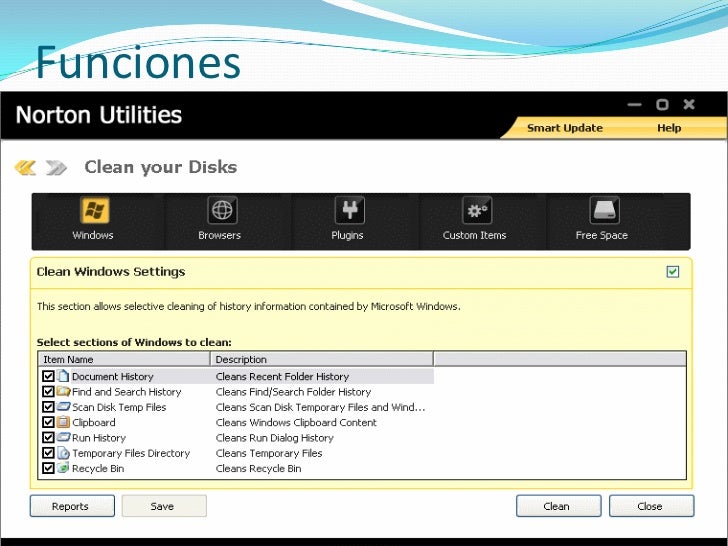Click the Document History file icon

pos(63,376)
